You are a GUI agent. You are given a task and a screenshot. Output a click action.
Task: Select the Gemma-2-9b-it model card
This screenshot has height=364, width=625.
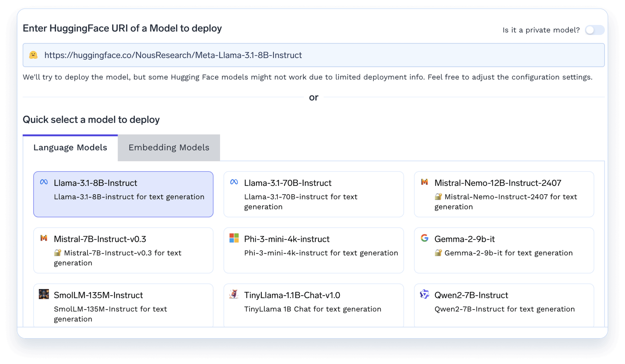(x=503, y=250)
